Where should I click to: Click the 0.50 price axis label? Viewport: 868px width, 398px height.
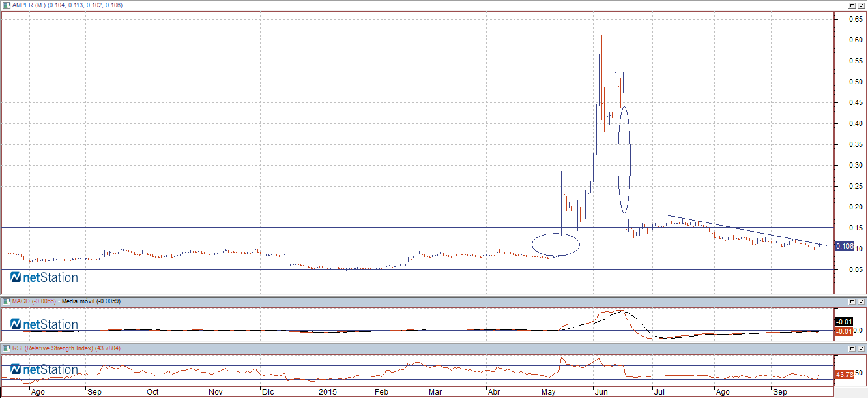(x=856, y=82)
